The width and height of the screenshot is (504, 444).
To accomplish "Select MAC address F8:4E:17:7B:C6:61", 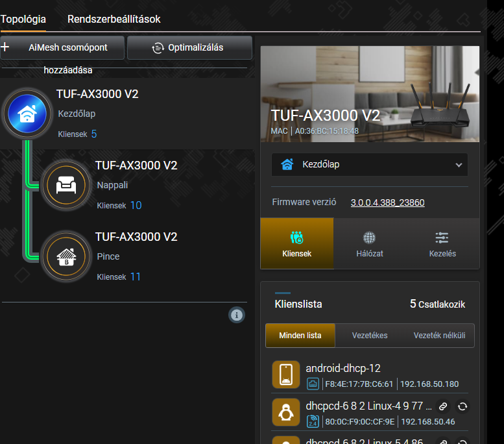I will (x=359, y=384).
